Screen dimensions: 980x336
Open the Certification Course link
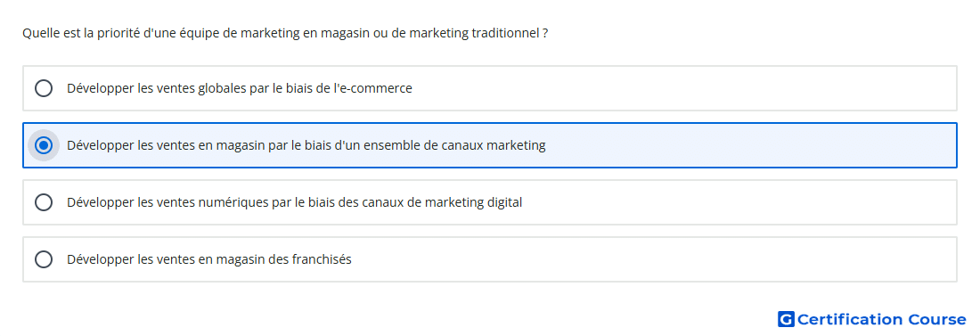click(x=872, y=320)
